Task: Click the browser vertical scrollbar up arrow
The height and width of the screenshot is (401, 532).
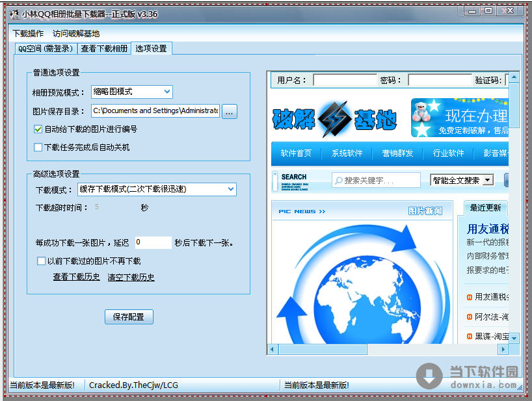Action: pyautogui.click(x=514, y=77)
